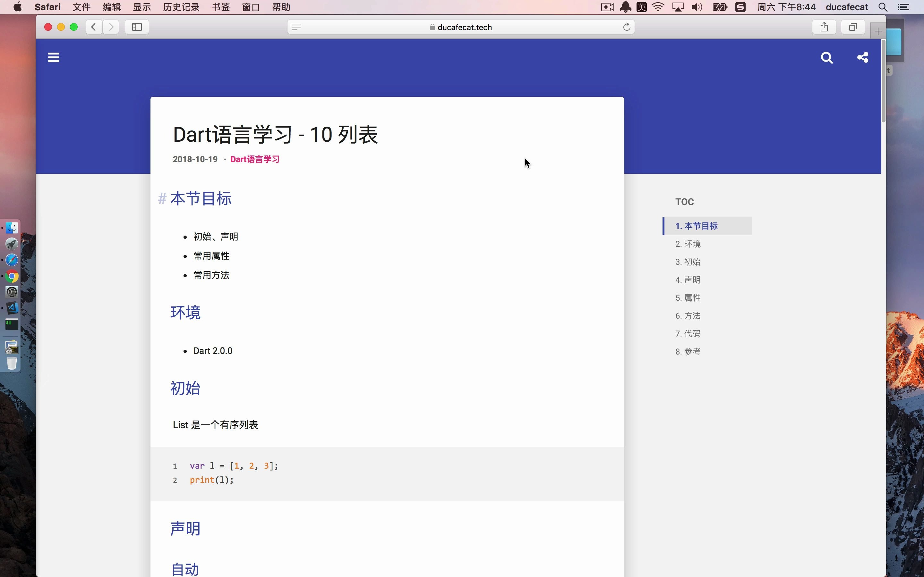The height and width of the screenshot is (577, 924).
Task: Open the Shadowsocks menu bar icon
Action: 740,7
